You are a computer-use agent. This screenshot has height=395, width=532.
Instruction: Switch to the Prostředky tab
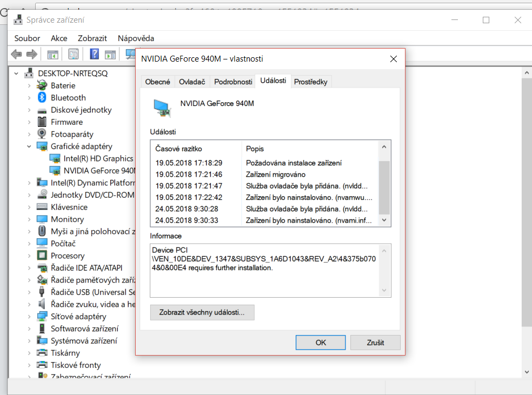click(x=310, y=82)
